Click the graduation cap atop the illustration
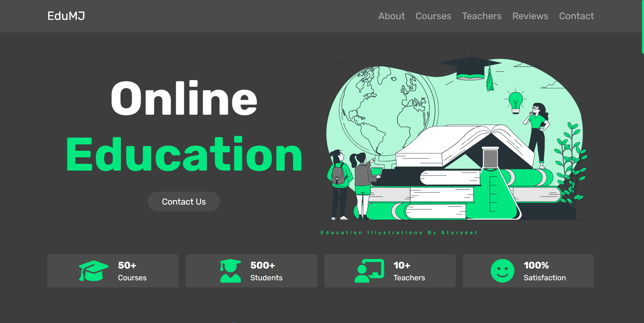 472,69
